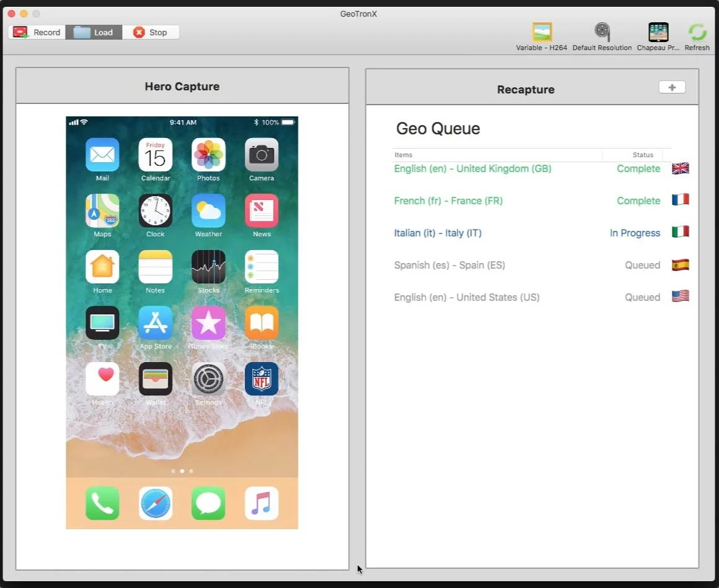Tap the Home app icon

point(102,267)
